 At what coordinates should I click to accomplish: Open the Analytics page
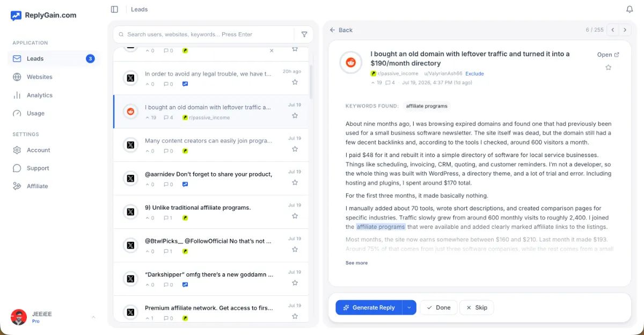54,95
